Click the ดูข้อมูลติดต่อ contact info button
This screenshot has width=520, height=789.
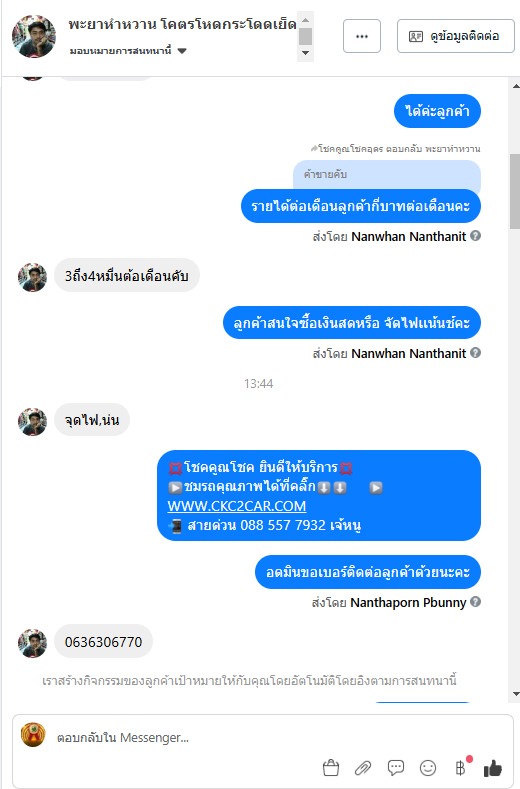[456, 36]
